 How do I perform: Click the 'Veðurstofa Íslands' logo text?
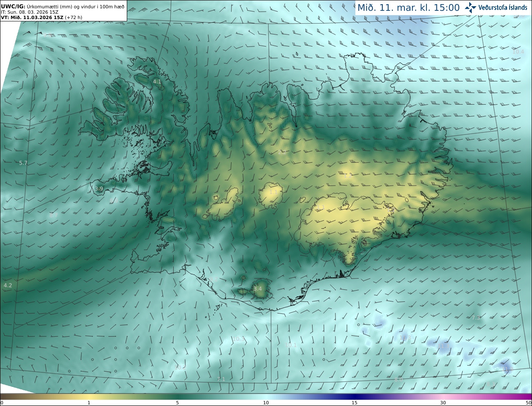(503, 7)
